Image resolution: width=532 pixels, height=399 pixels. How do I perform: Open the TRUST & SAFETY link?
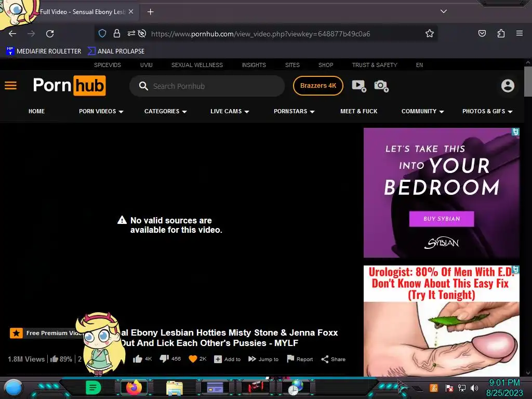tap(375, 65)
